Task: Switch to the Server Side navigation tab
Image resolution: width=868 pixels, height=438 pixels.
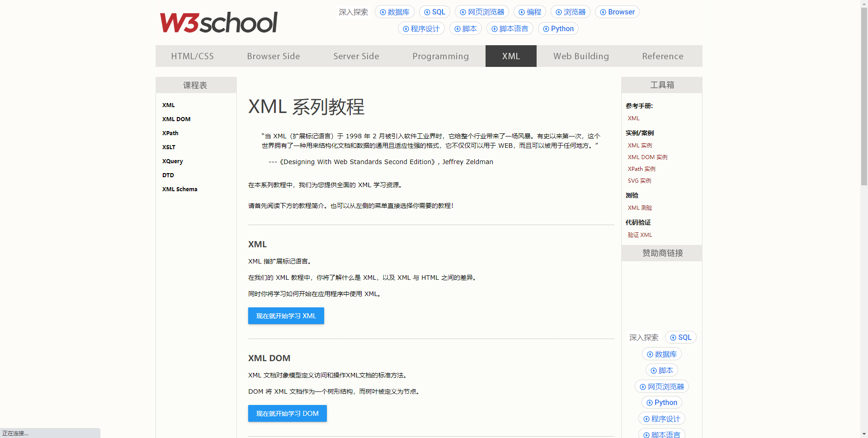Action: pos(356,56)
